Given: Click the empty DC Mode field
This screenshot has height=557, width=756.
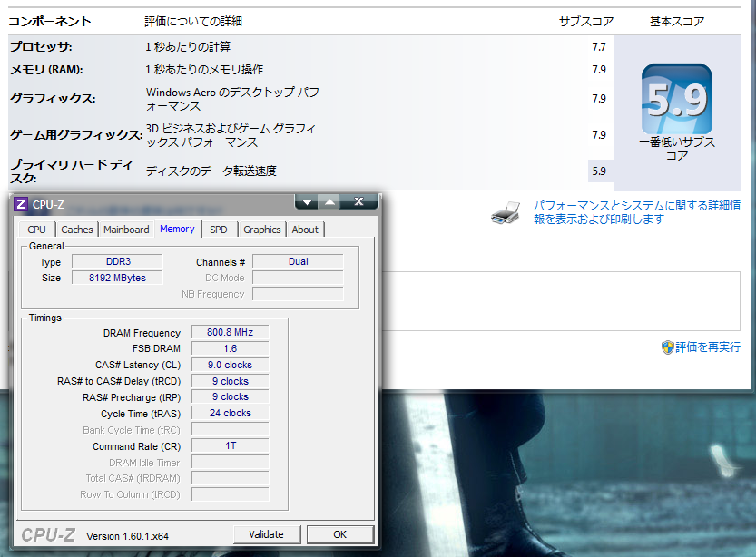Looking at the screenshot, I should [298, 278].
